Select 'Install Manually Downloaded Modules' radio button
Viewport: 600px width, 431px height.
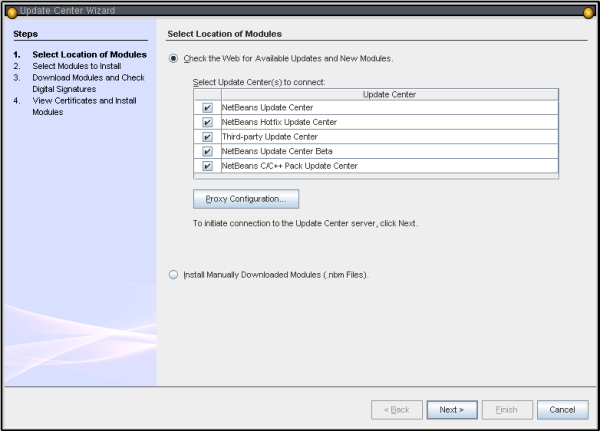(x=173, y=275)
